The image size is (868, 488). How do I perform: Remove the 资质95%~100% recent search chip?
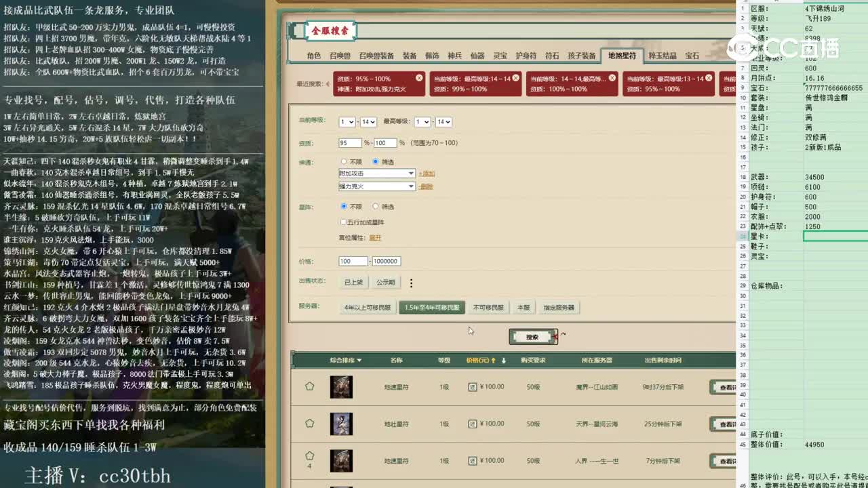(x=419, y=77)
